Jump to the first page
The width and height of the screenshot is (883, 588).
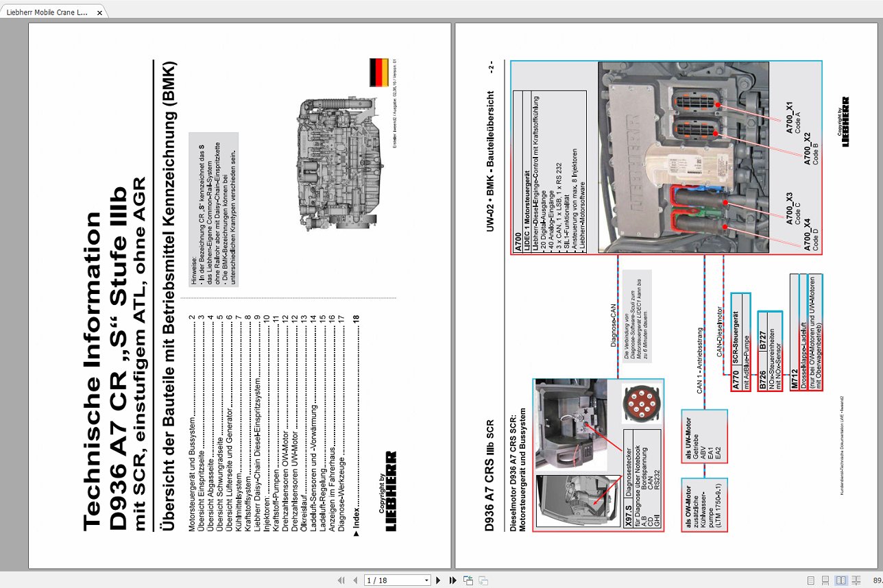(341, 580)
